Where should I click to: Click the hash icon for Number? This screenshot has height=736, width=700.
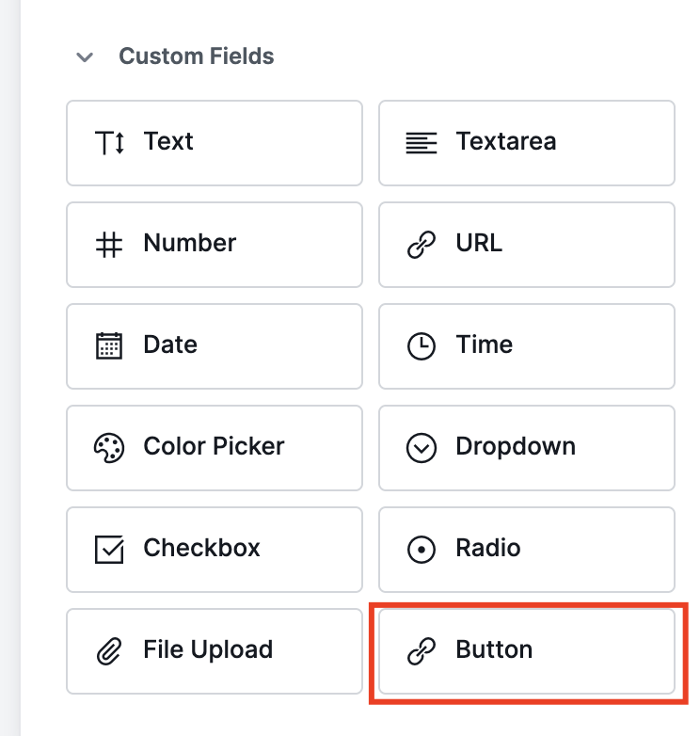tap(110, 245)
